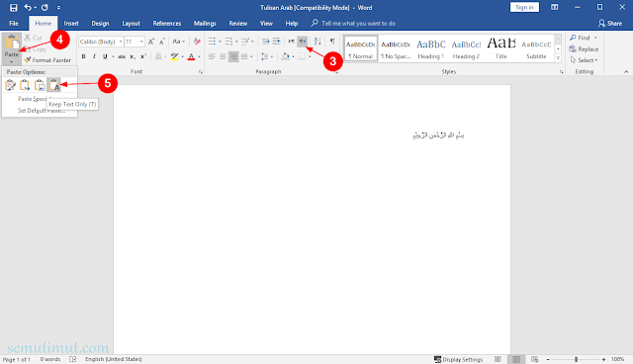Clear all formatting from the selection
This screenshot has width=633, height=364.
197,42
